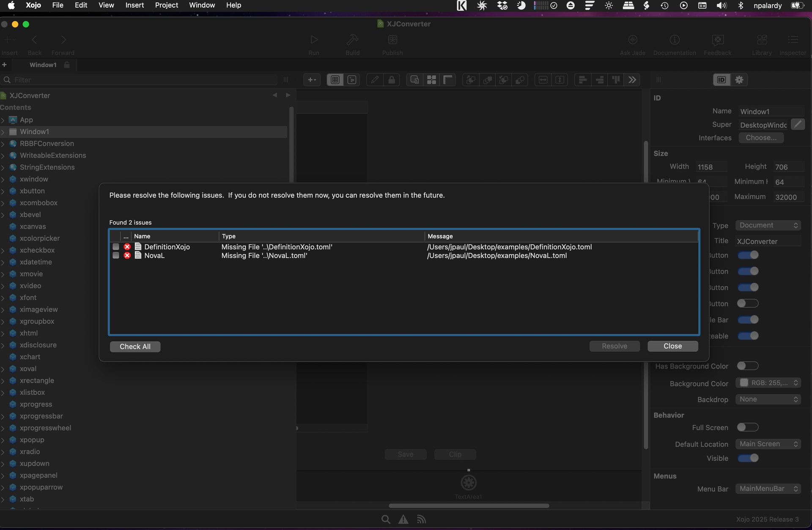Click the Build hammer icon
The width and height of the screenshot is (812, 530).
pos(352,40)
